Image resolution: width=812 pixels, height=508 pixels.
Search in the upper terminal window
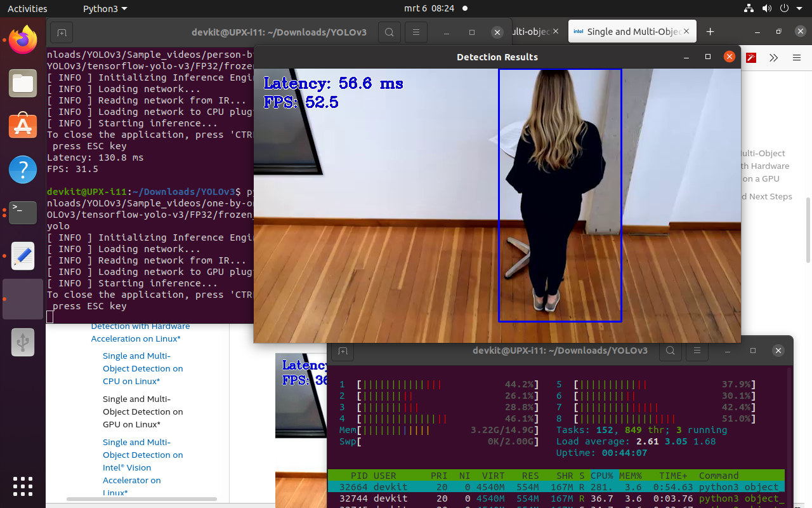pyautogui.click(x=389, y=32)
